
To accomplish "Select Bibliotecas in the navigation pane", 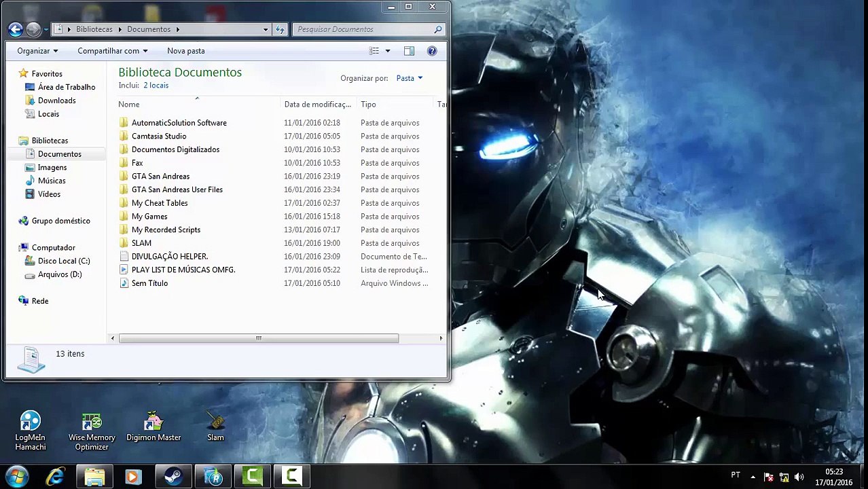I will [50, 141].
